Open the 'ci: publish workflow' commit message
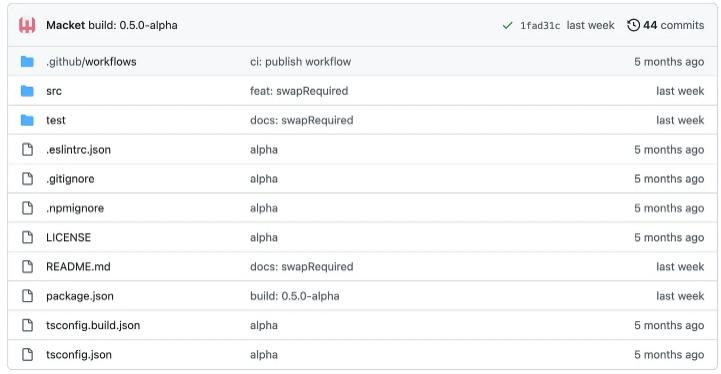The height and width of the screenshot is (374, 721). pos(300,62)
